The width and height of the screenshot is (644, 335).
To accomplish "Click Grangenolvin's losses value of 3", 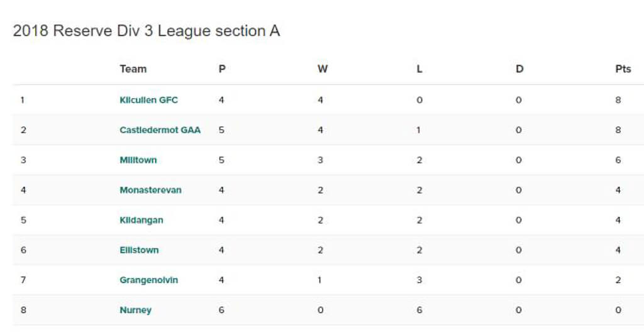I will (419, 280).
